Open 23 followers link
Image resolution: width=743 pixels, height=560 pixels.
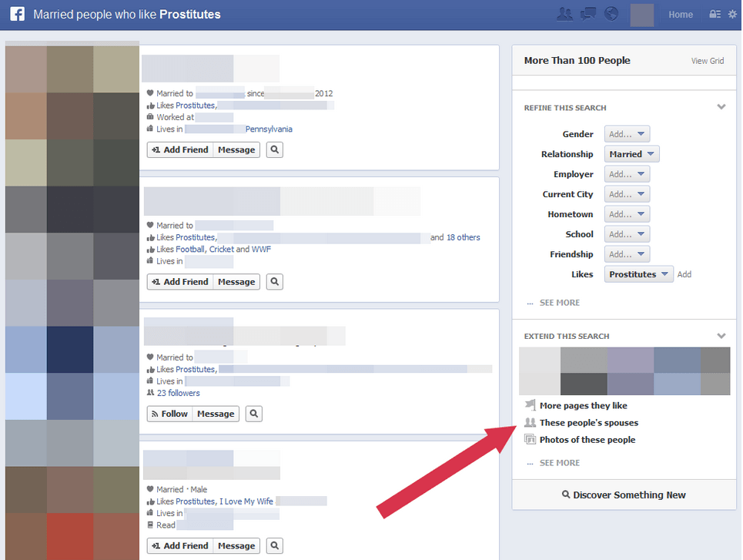[178, 393]
